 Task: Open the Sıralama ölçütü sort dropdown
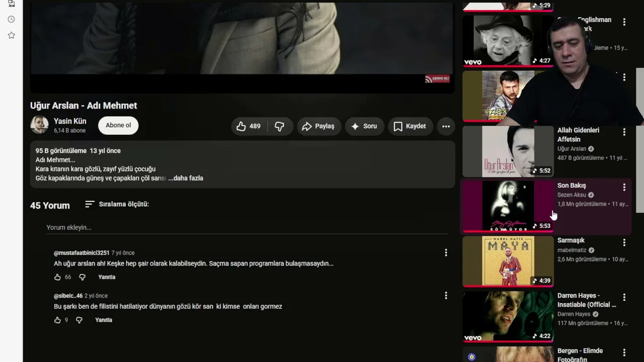pyautogui.click(x=117, y=204)
